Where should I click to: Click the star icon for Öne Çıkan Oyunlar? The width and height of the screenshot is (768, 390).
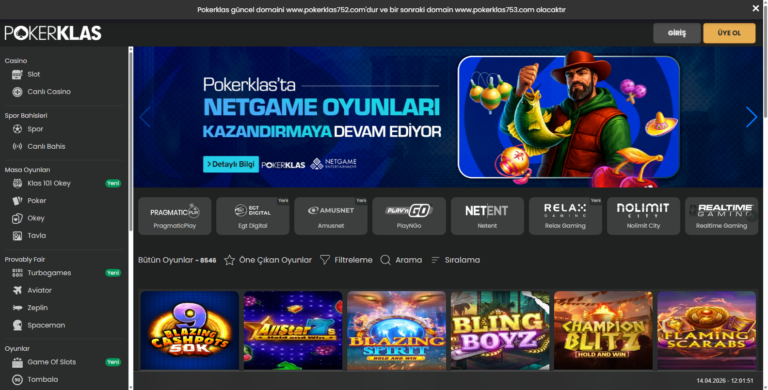coord(229,260)
